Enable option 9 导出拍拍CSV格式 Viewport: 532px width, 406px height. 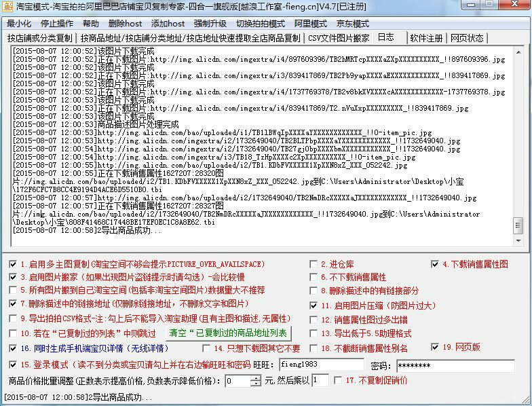(x=13, y=318)
